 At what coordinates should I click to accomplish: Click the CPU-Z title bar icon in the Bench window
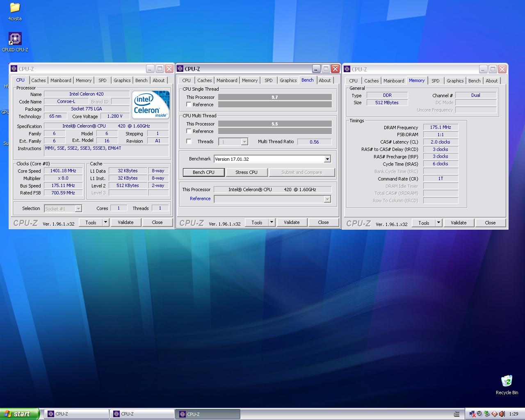pos(180,69)
